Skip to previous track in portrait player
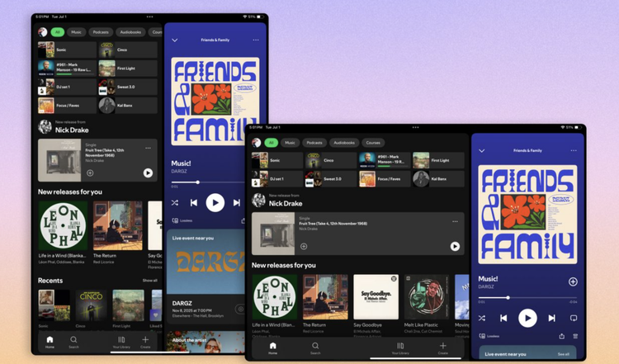This screenshot has width=619, height=364. (x=194, y=202)
